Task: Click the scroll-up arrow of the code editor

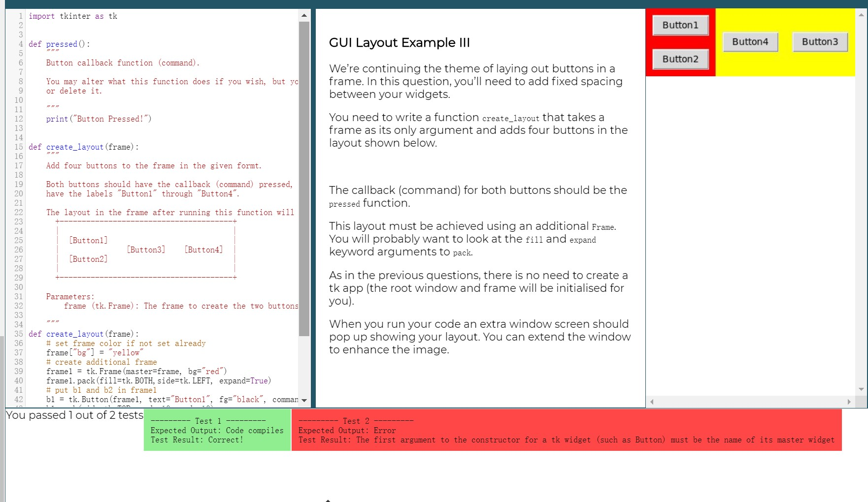Action: tap(303, 14)
